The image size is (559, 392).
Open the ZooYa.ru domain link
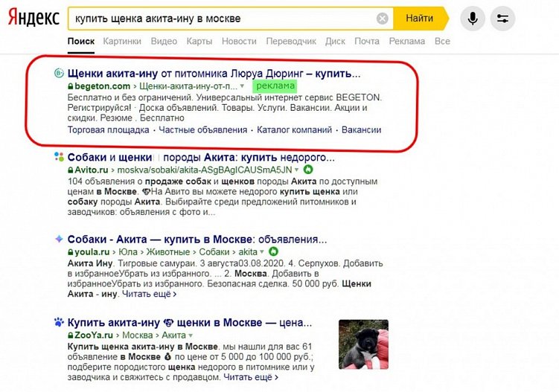[x=94, y=335]
